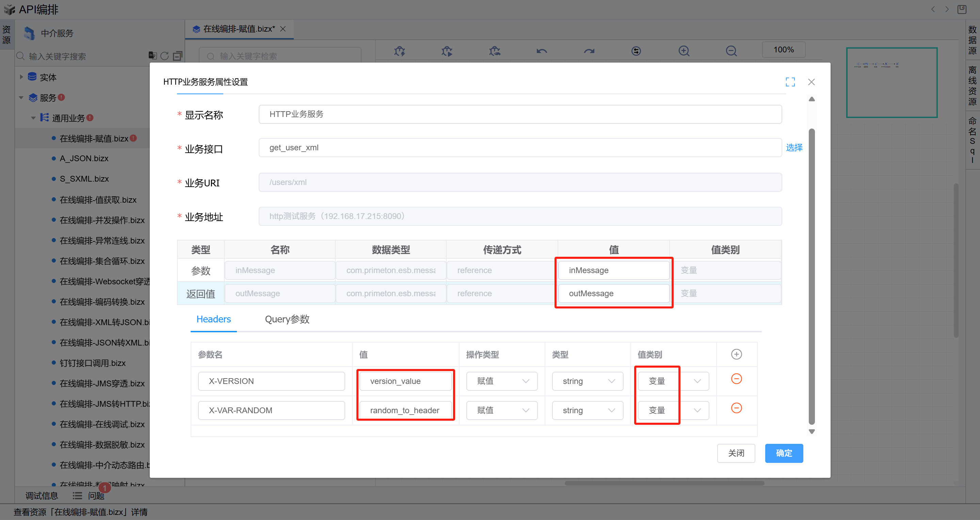Expand the 实体 tree node
Image resolution: width=980 pixels, height=520 pixels.
click(x=21, y=77)
